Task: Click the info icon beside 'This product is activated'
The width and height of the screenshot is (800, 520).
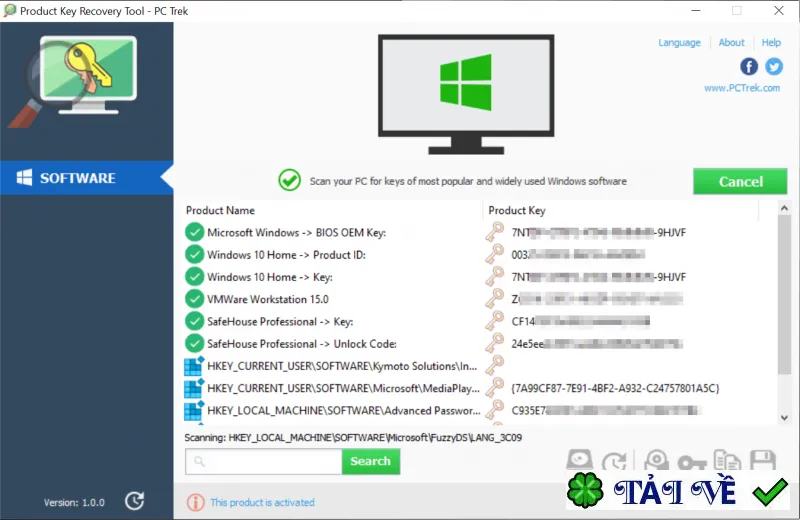Action: click(x=195, y=503)
